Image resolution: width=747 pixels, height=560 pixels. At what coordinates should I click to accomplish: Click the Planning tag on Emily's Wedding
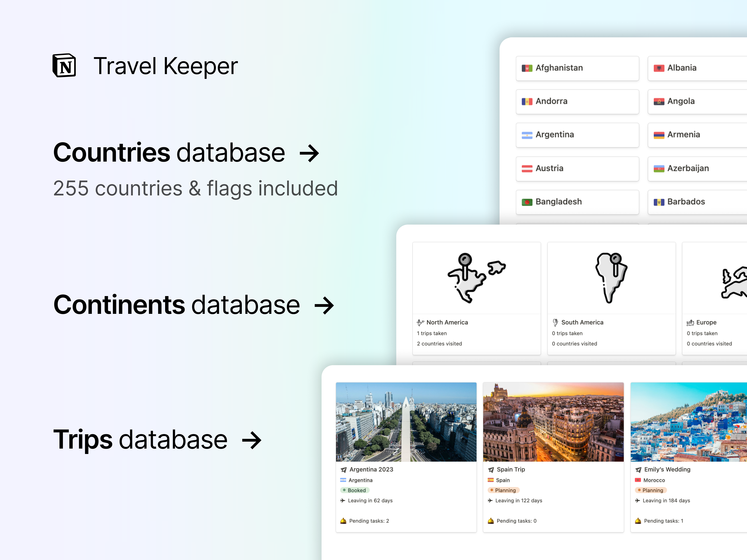(x=650, y=490)
